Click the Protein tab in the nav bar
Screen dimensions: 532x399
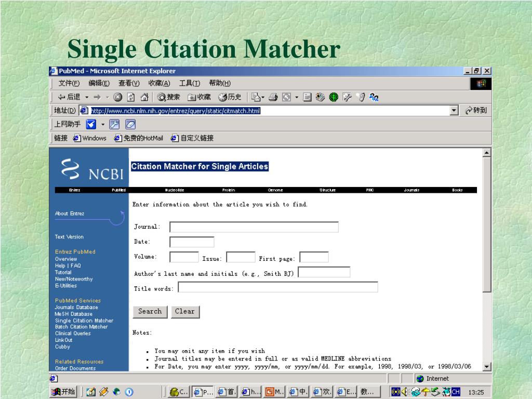click(x=229, y=190)
